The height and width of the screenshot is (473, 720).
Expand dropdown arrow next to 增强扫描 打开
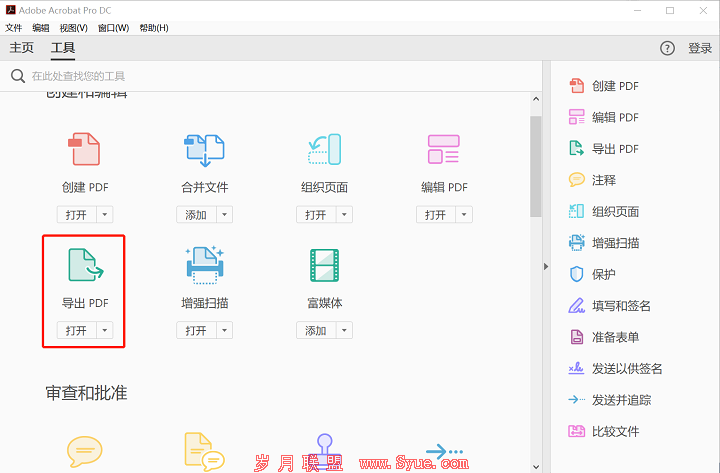[225, 330]
